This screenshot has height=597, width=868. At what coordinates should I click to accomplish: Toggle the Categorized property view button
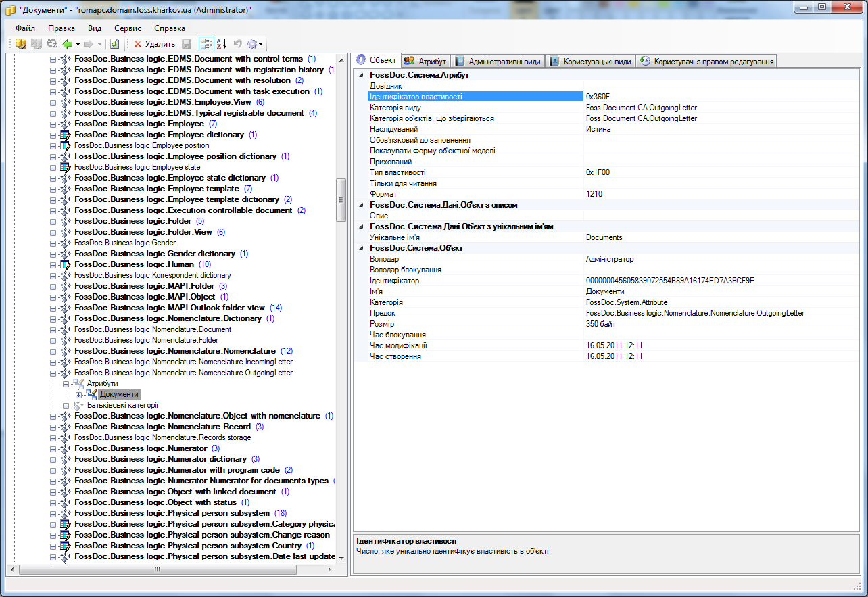206,44
